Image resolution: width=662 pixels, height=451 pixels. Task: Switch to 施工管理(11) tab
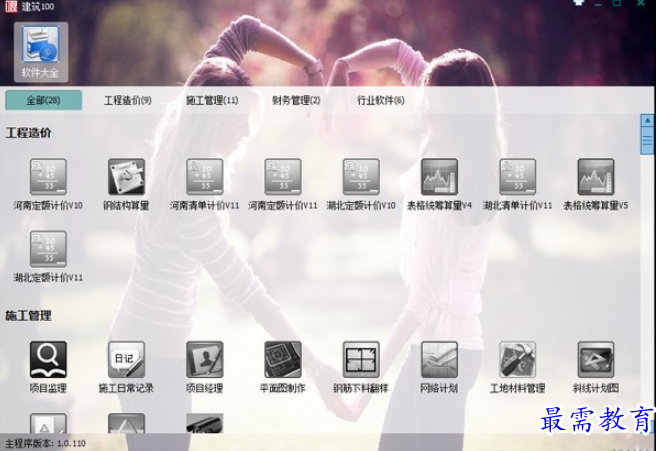coord(212,100)
